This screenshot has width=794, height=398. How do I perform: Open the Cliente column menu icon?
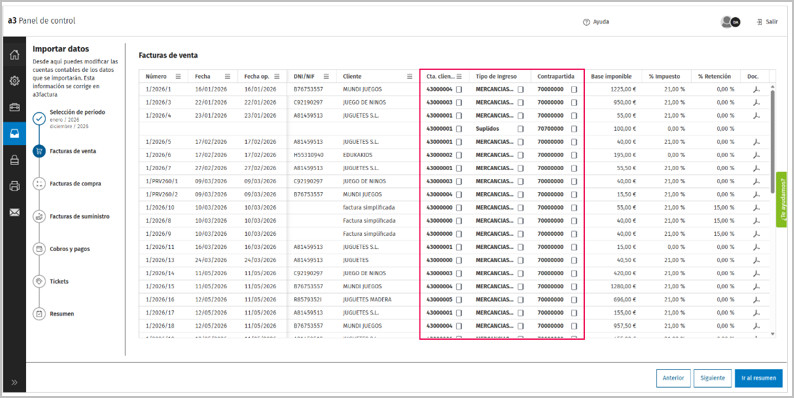[409, 76]
